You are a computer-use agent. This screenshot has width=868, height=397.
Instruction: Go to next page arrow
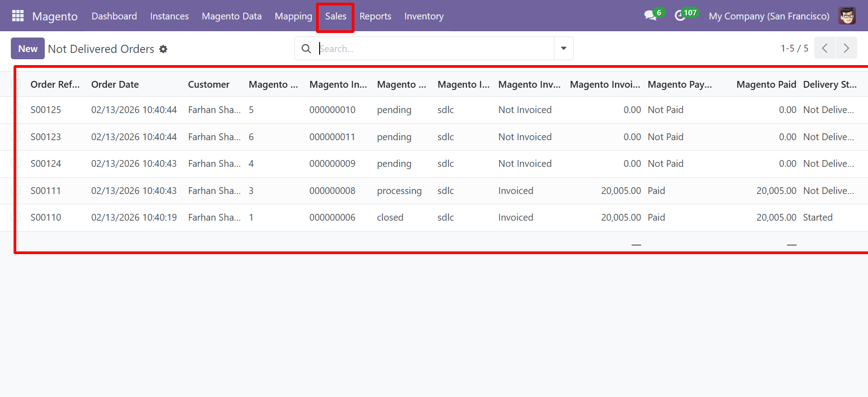click(x=846, y=48)
